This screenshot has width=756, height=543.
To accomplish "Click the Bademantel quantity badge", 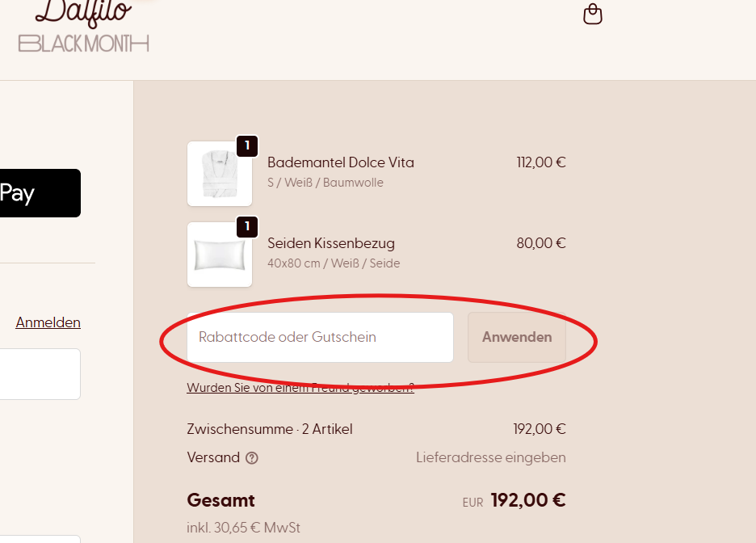I will 247,146.
